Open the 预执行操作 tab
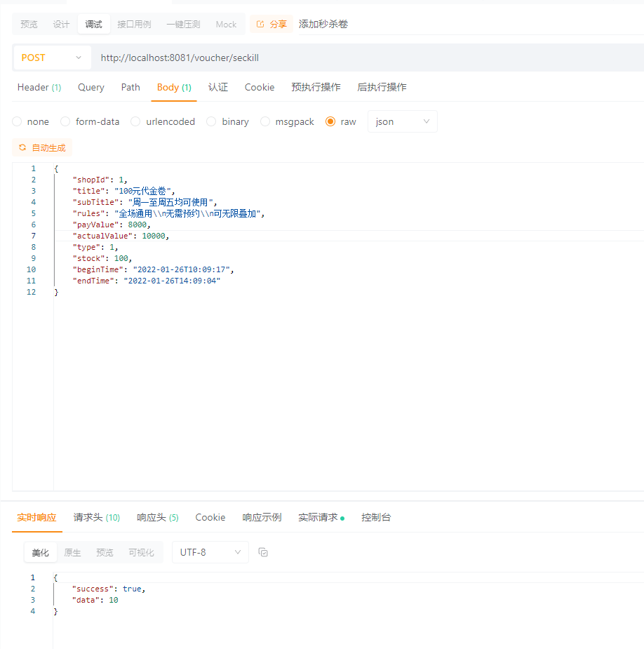 click(x=316, y=87)
